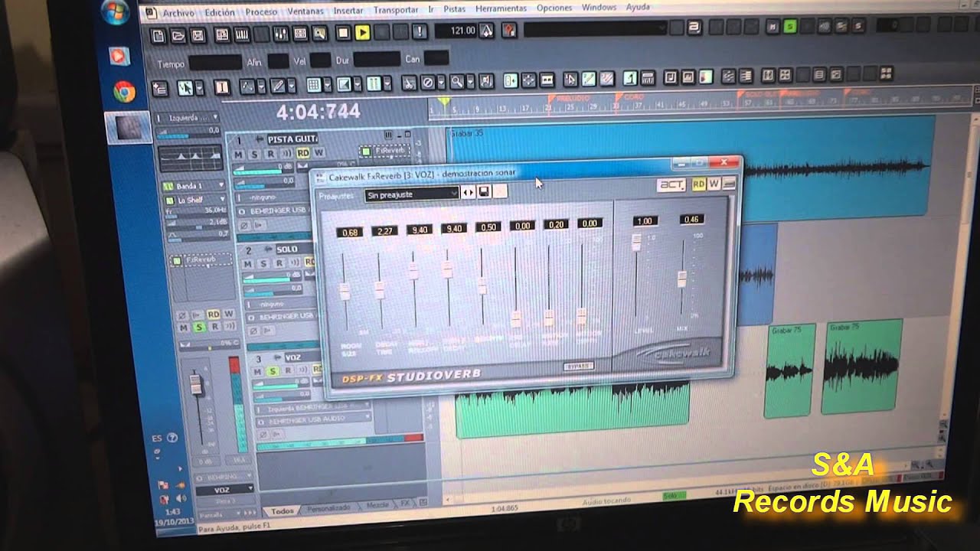Click the preset arrows button in FxReverb
This screenshot has width=980, height=551.
coord(468,192)
